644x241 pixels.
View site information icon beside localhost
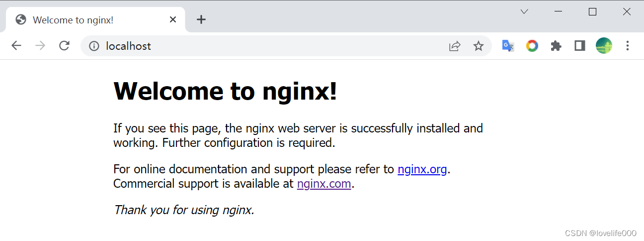coord(94,46)
